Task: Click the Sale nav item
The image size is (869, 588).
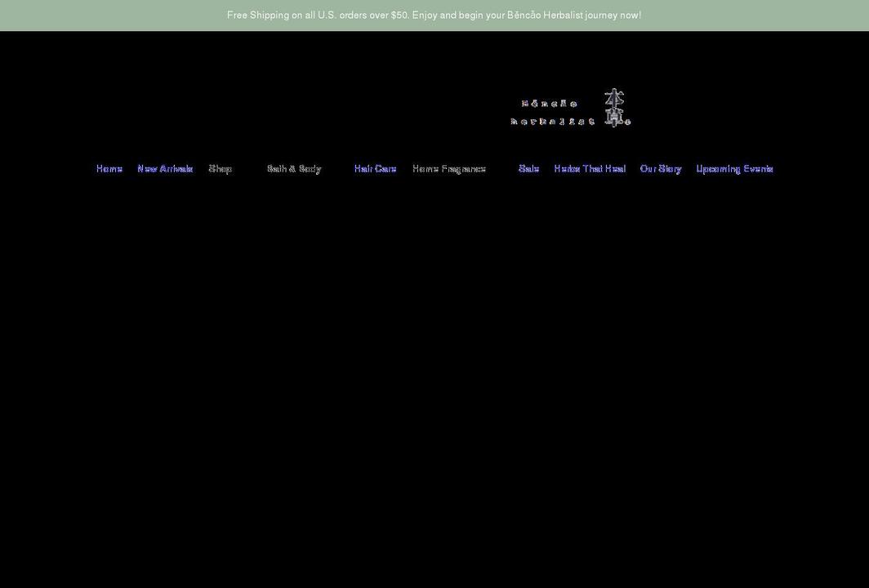Action: [x=528, y=169]
